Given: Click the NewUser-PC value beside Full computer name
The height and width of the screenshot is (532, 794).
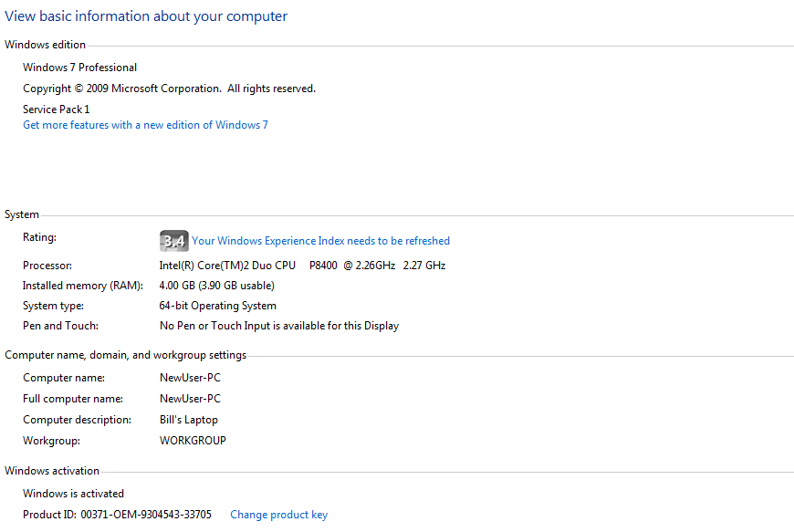Looking at the screenshot, I should pos(190,399).
